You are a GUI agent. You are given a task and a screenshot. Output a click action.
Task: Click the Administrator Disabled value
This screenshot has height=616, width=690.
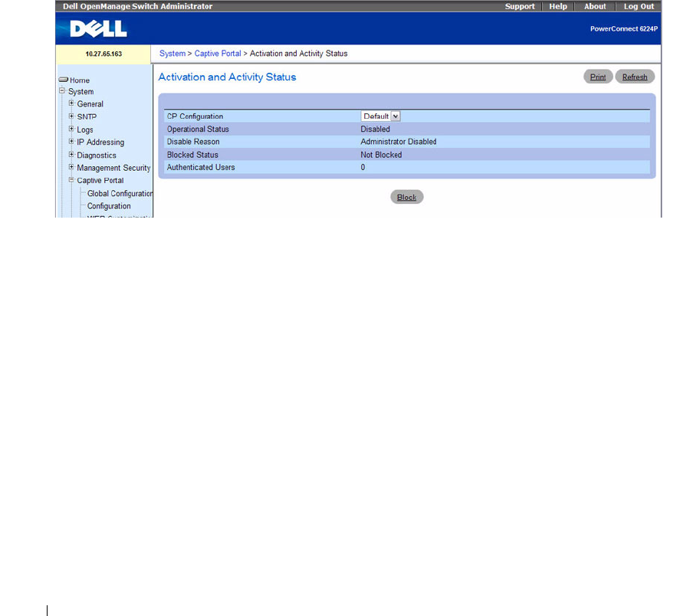coord(399,142)
